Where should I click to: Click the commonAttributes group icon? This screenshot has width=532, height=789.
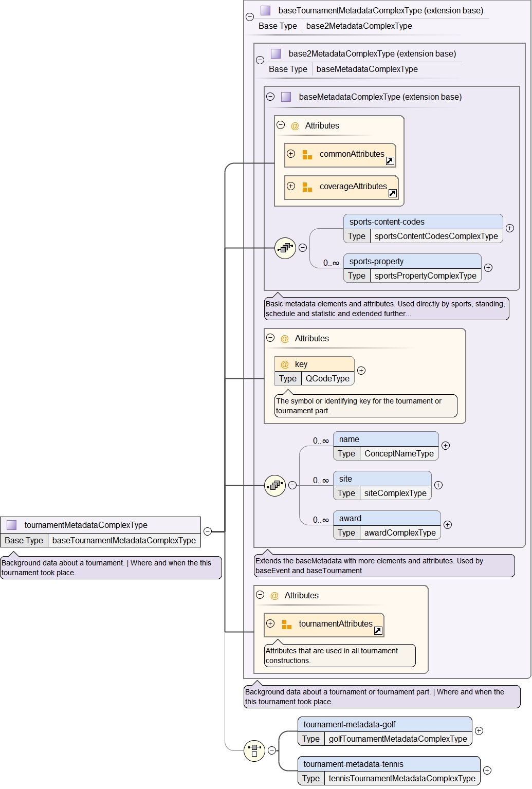307,155
